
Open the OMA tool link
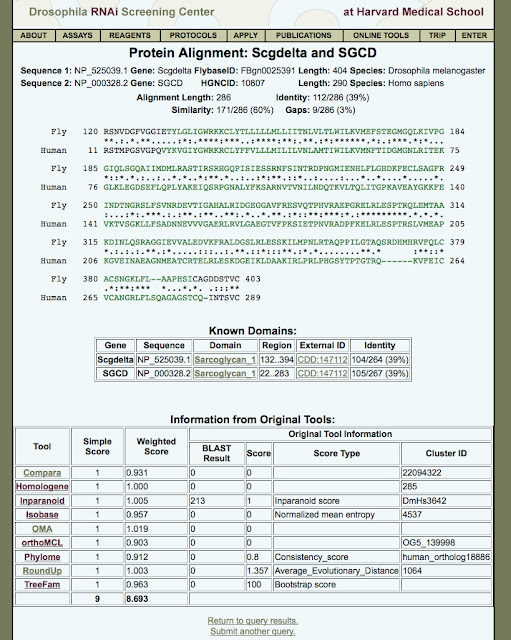[x=42, y=529]
